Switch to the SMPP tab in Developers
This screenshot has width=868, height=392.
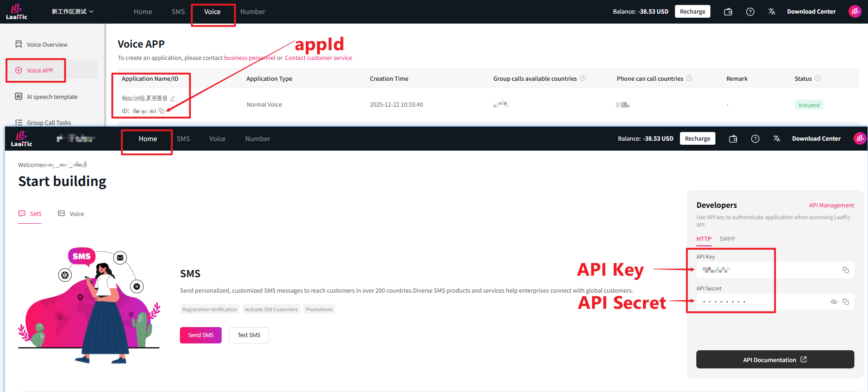pyautogui.click(x=727, y=239)
